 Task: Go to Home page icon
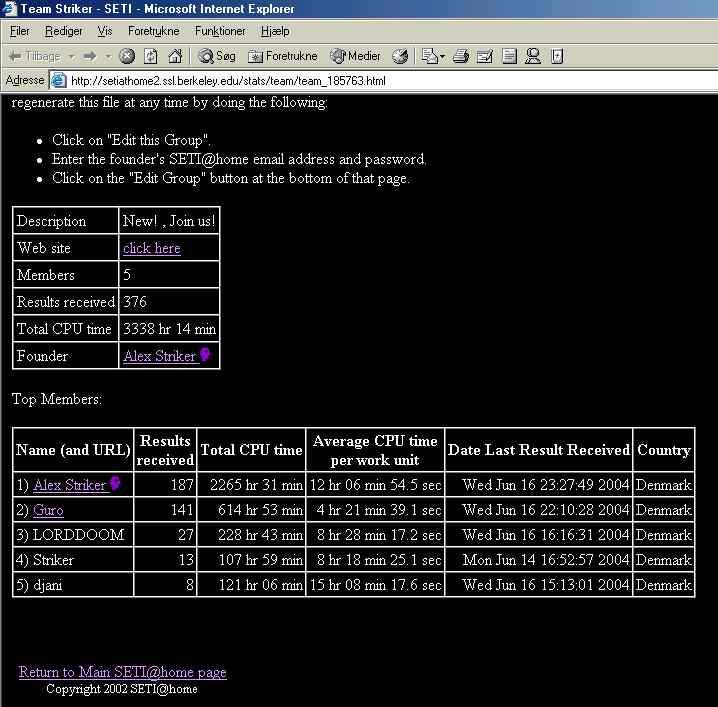[x=175, y=56]
